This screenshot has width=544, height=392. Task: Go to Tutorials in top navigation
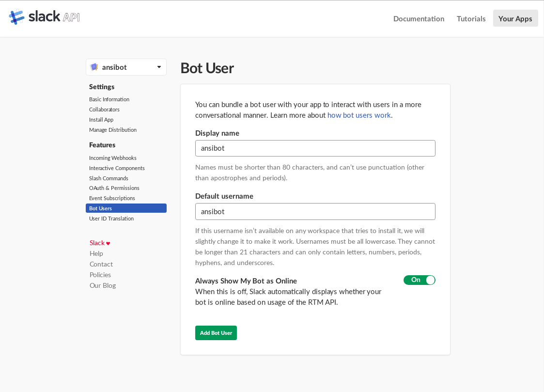(x=471, y=18)
